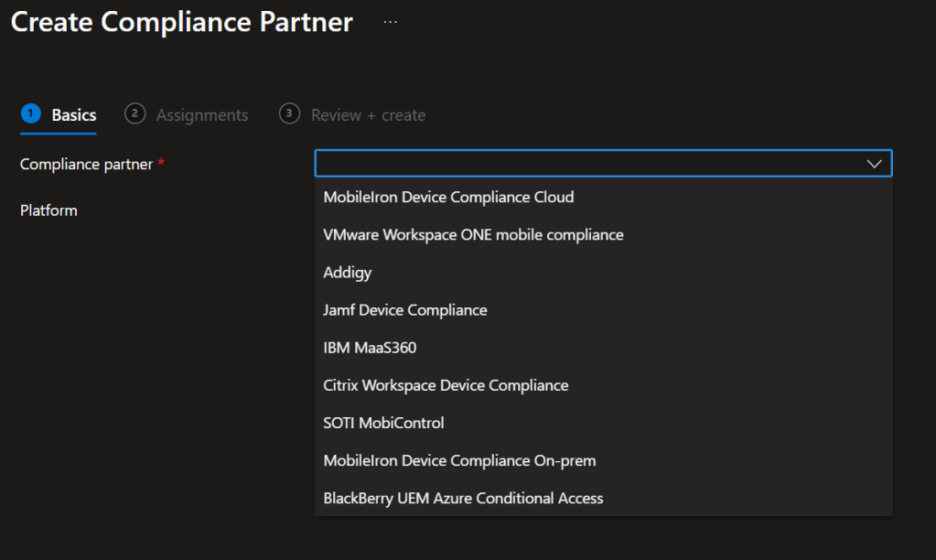
Task: Collapse the compliance partner dropdown chevron
Action: (874, 163)
